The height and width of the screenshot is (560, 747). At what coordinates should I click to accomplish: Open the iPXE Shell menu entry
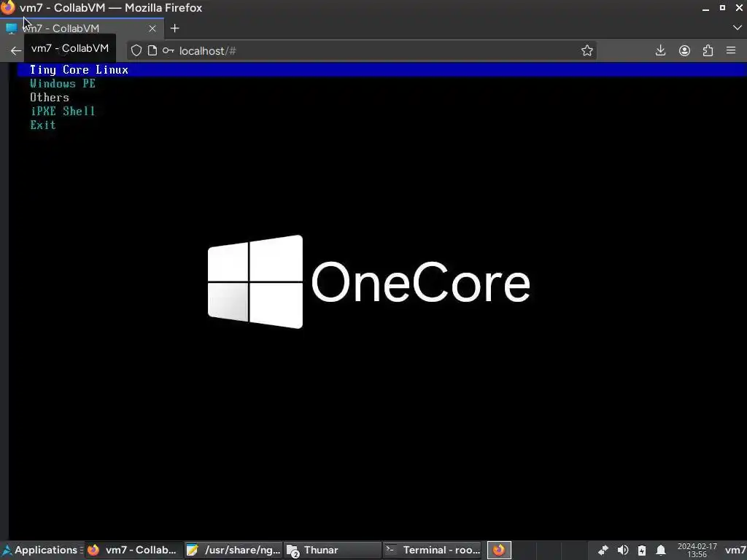[63, 112]
